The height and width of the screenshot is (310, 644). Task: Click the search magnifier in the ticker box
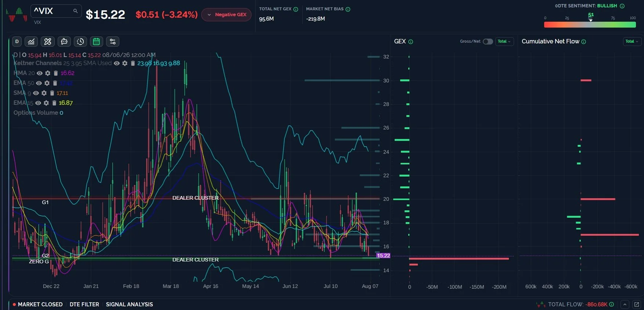click(75, 11)
